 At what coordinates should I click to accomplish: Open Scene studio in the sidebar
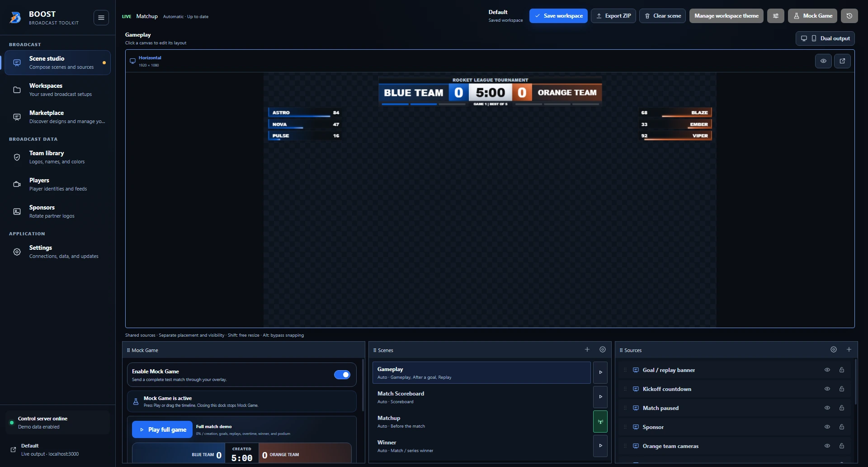click(57, 62)
